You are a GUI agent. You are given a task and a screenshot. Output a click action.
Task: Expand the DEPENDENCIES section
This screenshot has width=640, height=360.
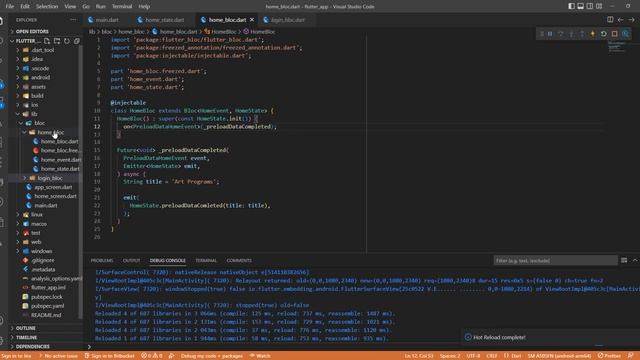click(x=45, y=347)
